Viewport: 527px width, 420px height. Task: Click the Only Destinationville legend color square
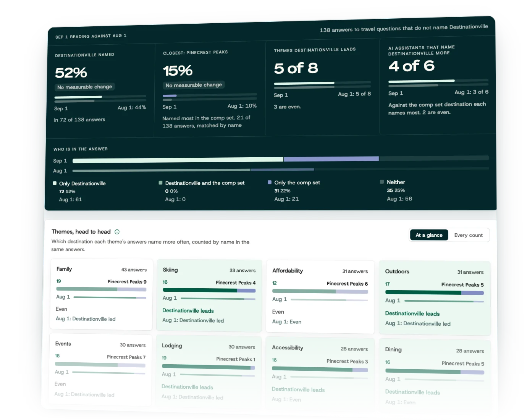coord(55,183)
